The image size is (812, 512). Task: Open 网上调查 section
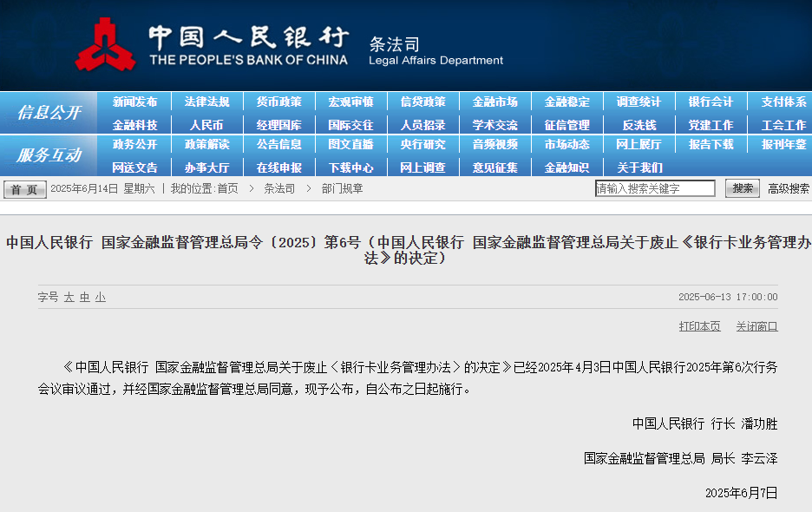point(422,167)
